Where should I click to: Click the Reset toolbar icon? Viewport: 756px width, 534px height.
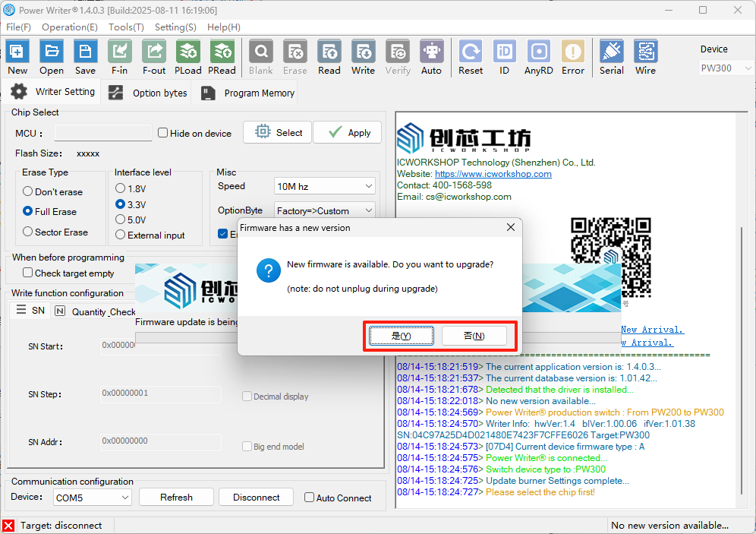pyautogui.click(x=471, y=57)
